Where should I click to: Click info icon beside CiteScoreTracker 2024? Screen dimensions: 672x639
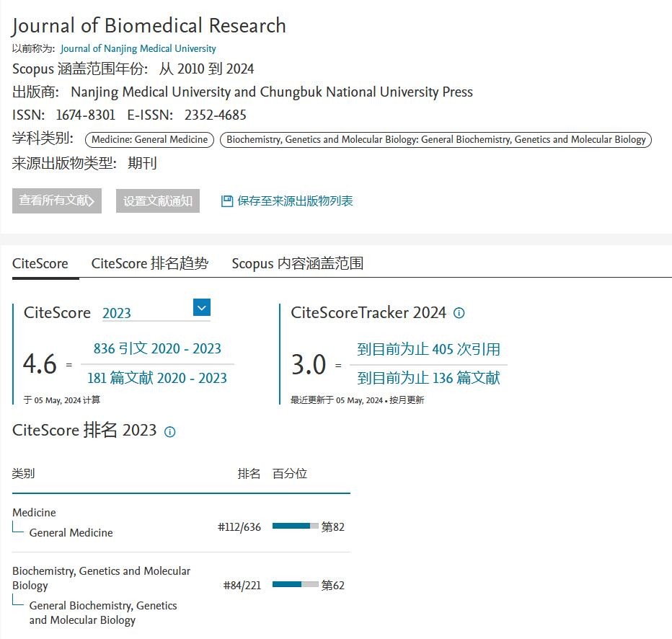[x=459, y=313]
